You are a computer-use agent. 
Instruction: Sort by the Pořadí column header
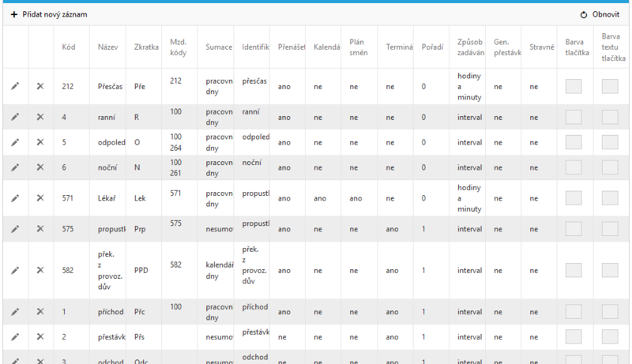[432, 47]
